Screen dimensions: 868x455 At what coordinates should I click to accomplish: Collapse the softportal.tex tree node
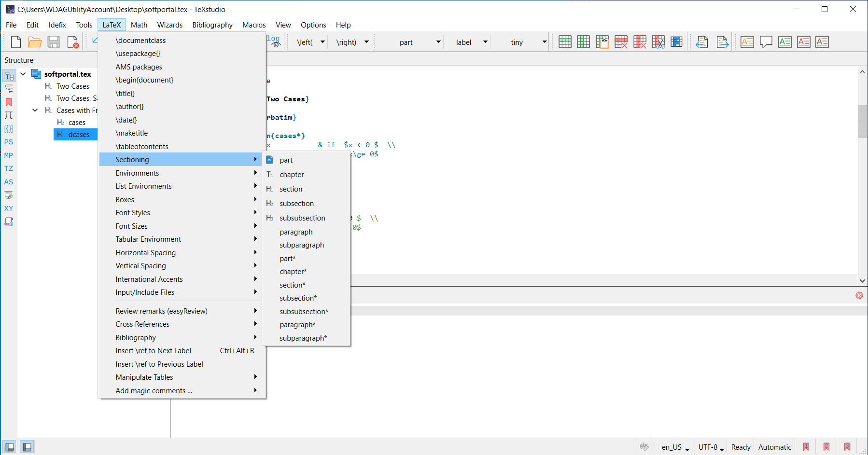(23, 74)
